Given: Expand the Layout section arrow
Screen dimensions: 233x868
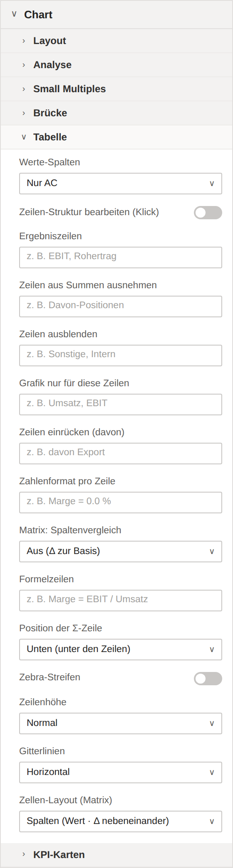Looking at the screenshot, I should [24, 41].
